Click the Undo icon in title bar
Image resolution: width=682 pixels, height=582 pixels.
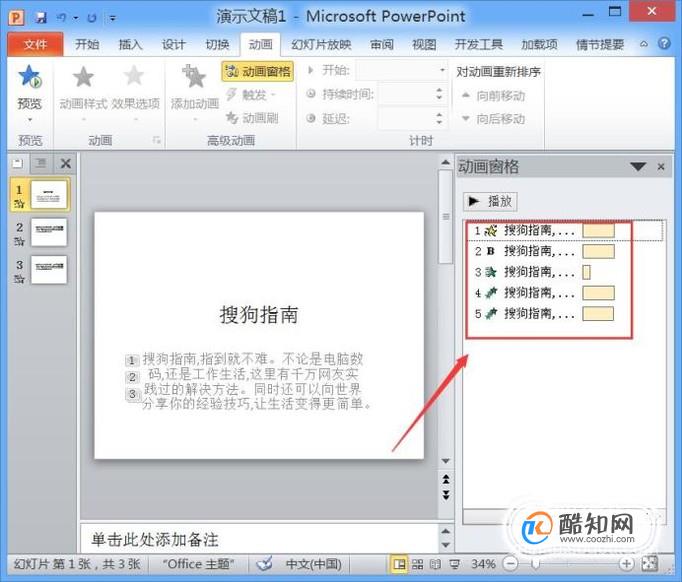(62, 18)
